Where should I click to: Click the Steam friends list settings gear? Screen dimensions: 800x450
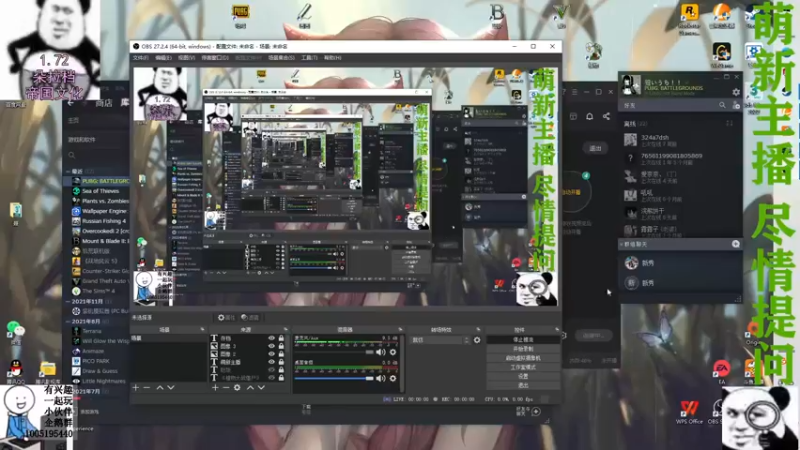736,92
